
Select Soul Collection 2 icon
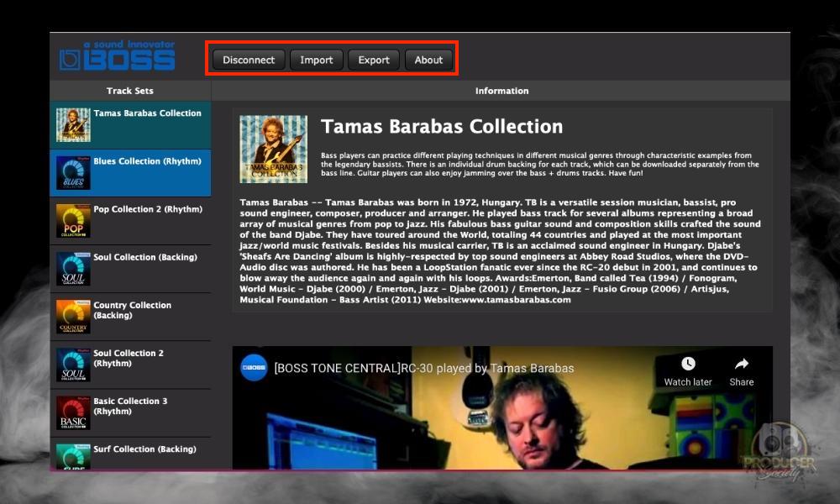coord(73,365)
